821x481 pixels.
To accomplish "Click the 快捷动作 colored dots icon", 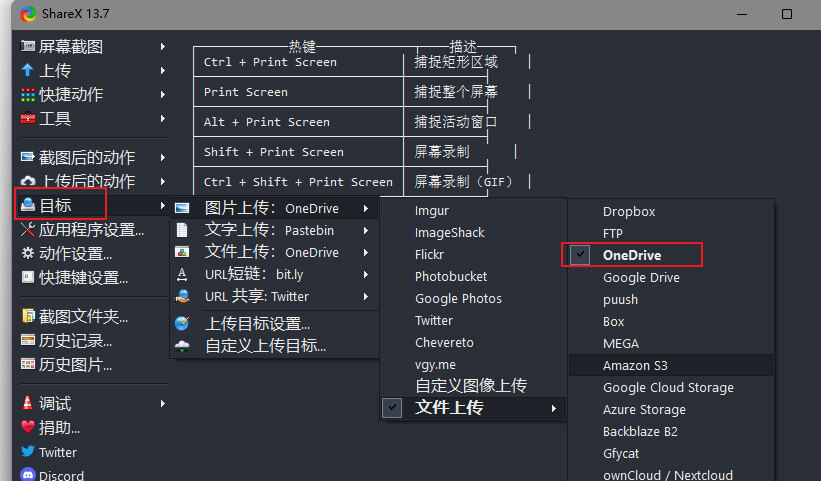I will pos(28,95).
